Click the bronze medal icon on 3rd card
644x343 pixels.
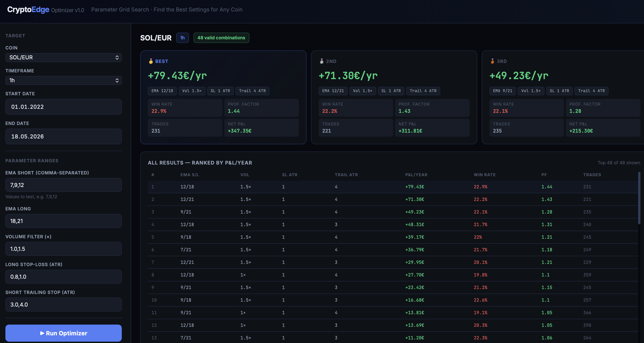(492, 61)
